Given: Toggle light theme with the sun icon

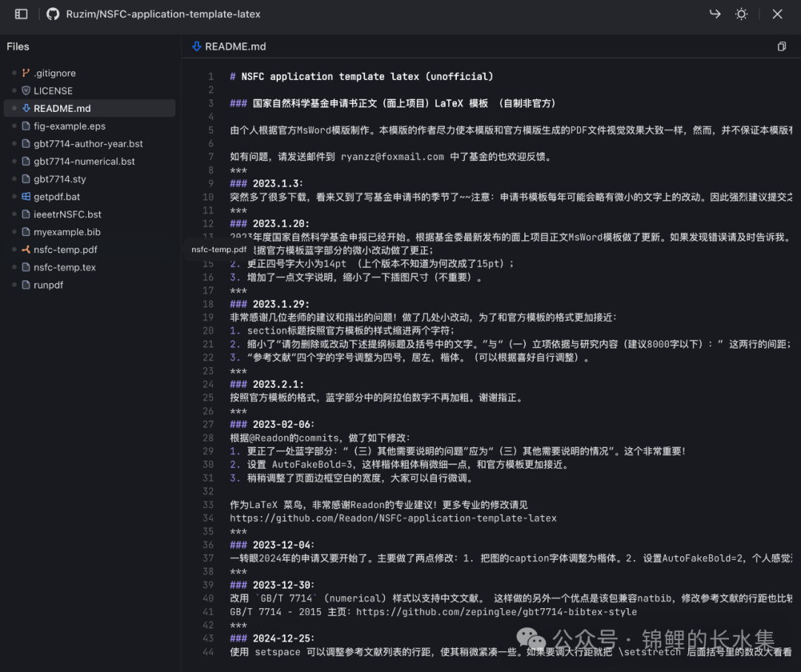Looking at the screenshot, I should click(x=741, y=13).
